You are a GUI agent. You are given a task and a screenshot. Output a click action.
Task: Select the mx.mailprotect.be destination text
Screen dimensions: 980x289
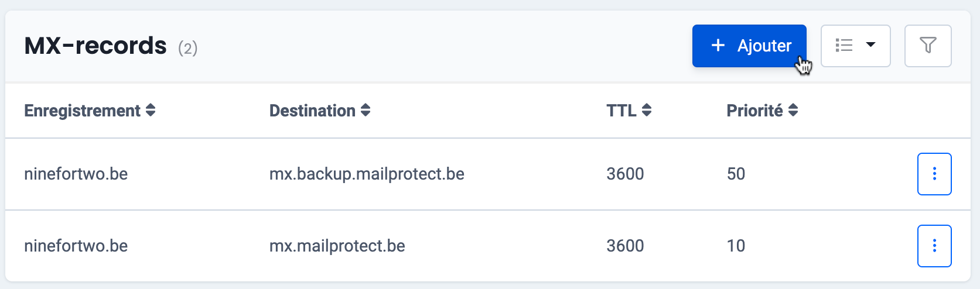click(x=337, y=246)
